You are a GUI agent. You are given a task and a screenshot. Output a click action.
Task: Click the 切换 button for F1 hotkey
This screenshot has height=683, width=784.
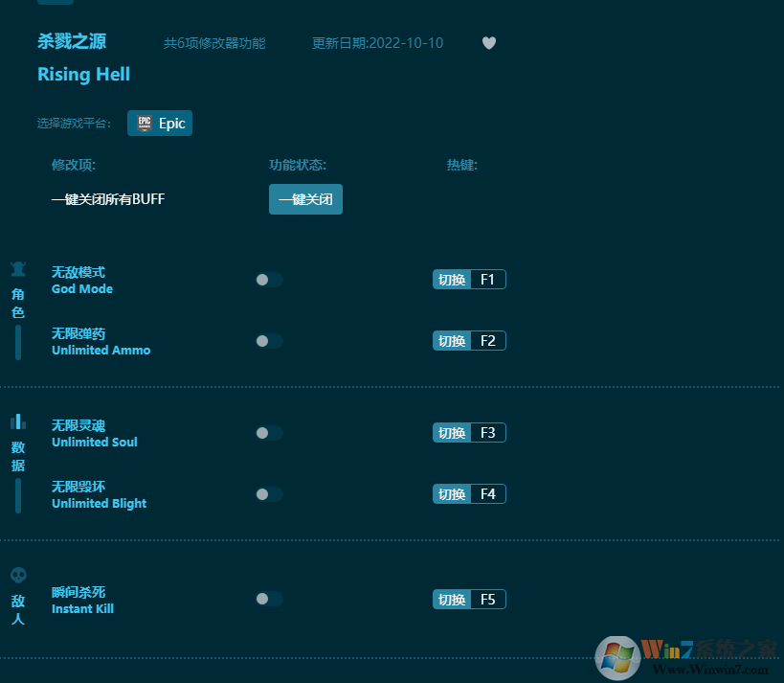(x=452, y=280)
